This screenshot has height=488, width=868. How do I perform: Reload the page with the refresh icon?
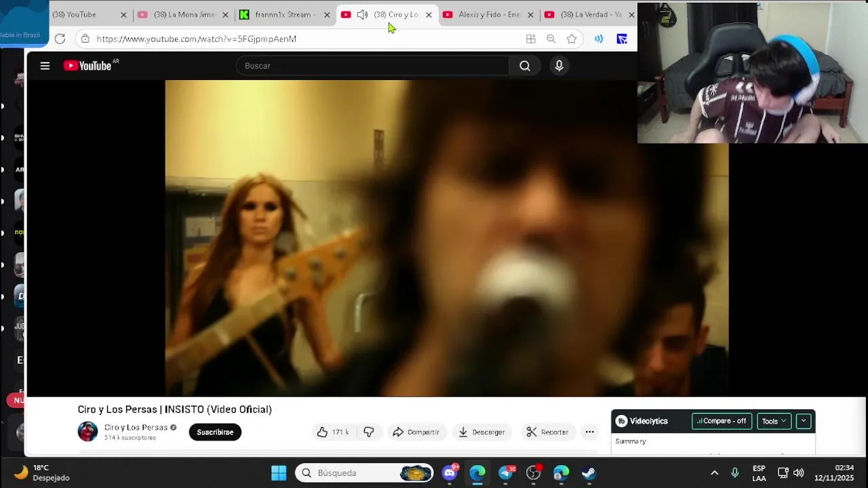[60, 39]
